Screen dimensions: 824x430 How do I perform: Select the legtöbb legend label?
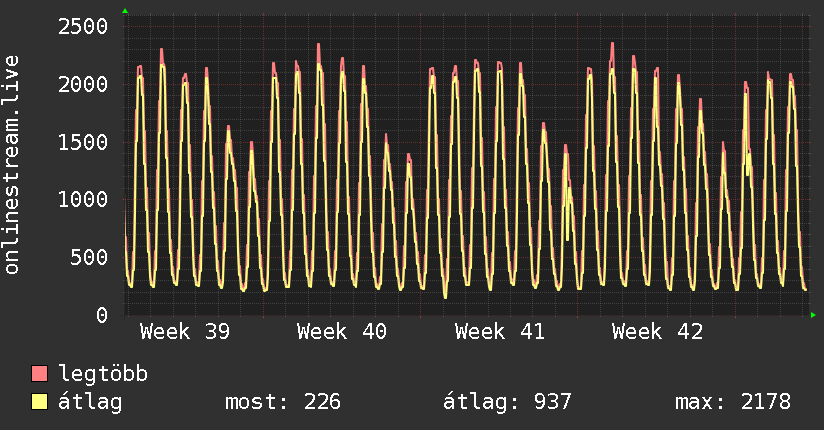103,374
